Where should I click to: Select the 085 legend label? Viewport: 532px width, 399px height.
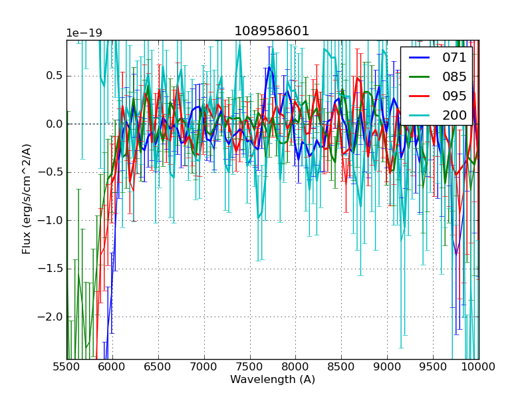pos(454,77)
